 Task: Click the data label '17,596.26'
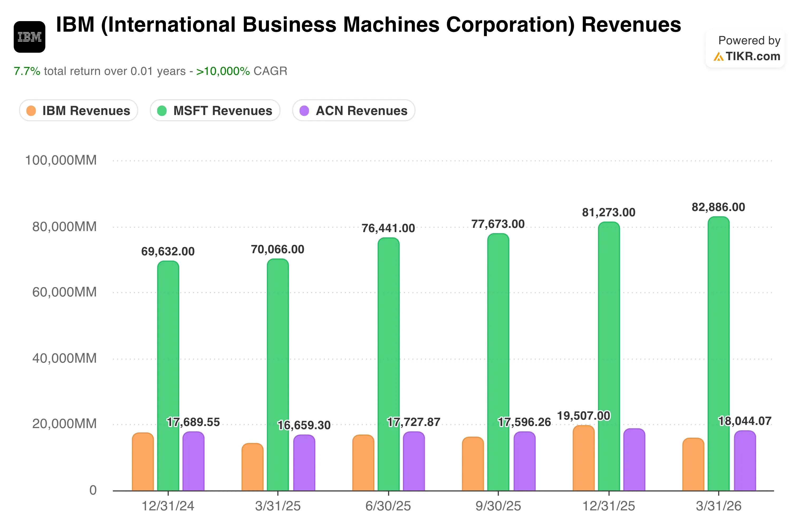524,422
